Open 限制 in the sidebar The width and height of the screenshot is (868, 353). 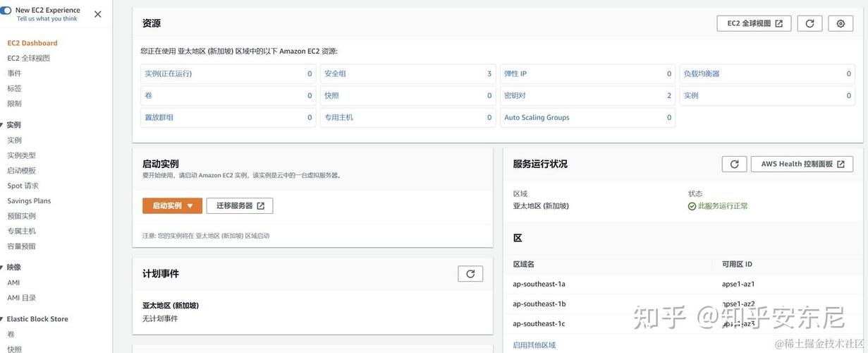14,104
